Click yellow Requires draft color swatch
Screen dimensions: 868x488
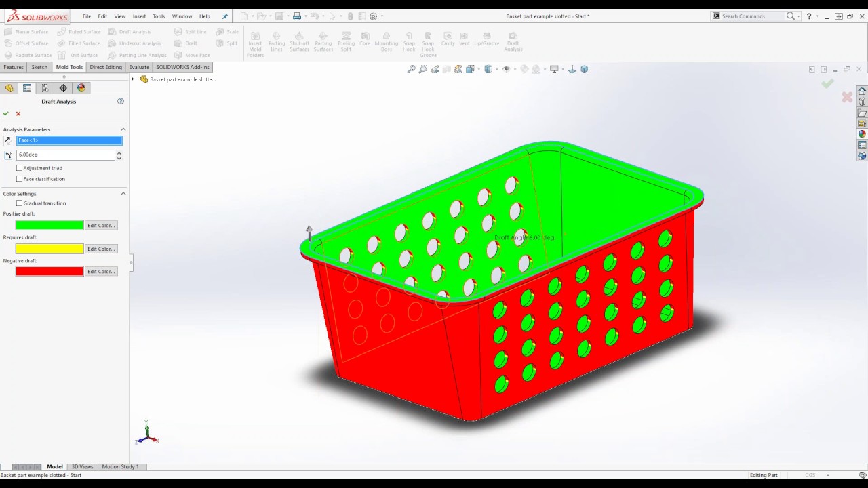click(50, 249)
